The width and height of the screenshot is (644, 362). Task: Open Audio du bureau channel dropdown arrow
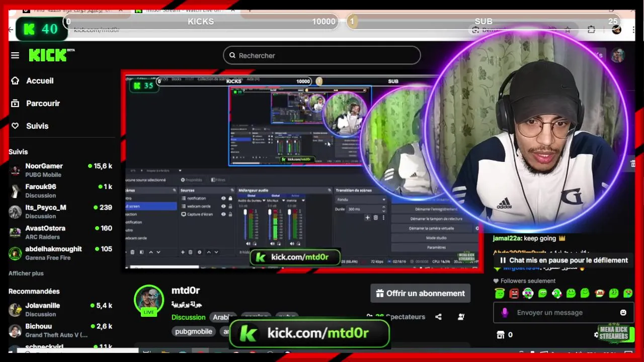pos(264,200)
